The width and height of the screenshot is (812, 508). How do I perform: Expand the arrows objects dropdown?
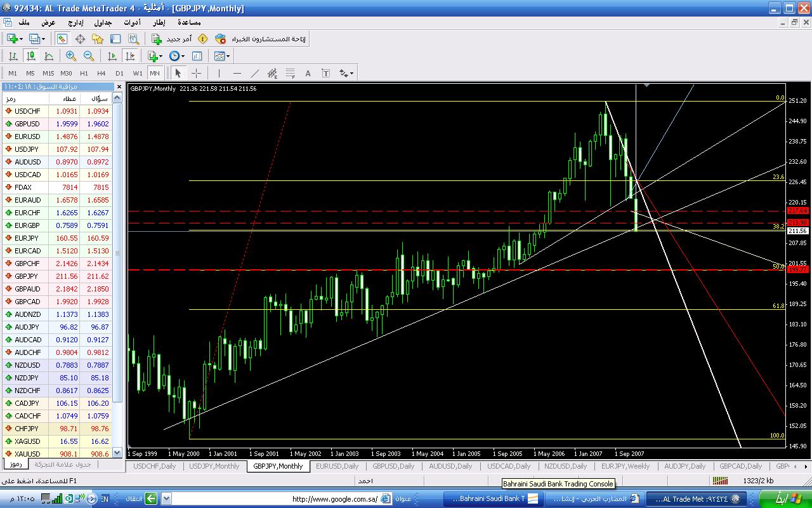(x=346, y=73)
